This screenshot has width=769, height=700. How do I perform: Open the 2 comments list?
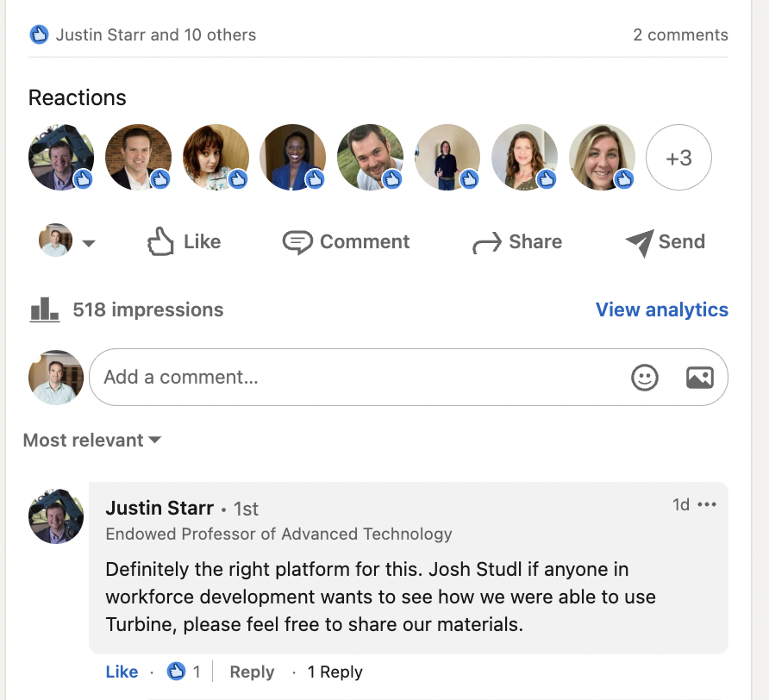point(682,34)
